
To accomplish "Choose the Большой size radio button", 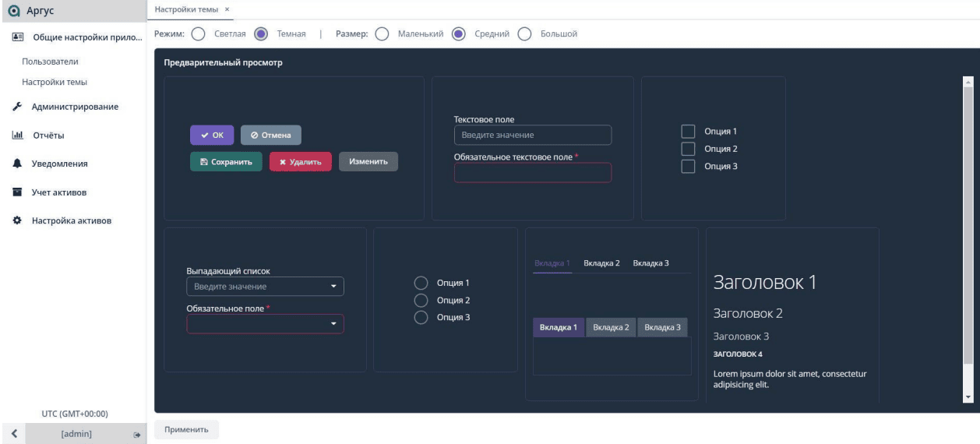I will click(524, 34).
